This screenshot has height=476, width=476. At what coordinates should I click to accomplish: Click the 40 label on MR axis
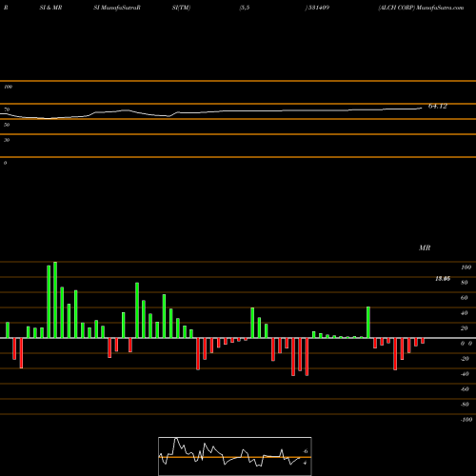coord(465,313)
